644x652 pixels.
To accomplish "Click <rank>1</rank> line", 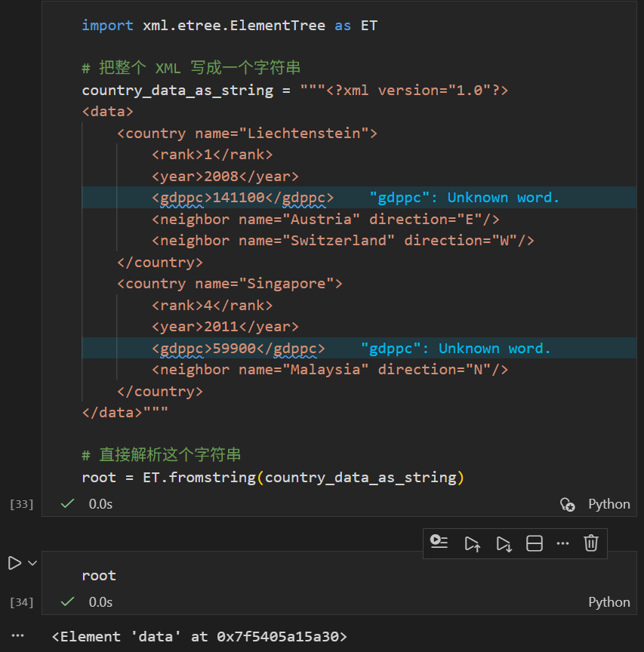I will pos(212,155).
